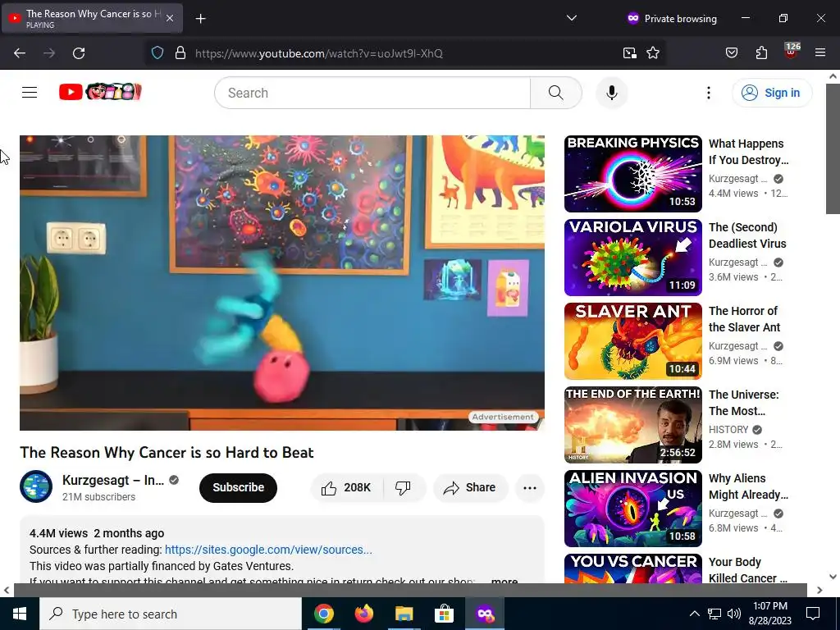Share the video
Screen dimensions: 840x630
coord(470,487)
